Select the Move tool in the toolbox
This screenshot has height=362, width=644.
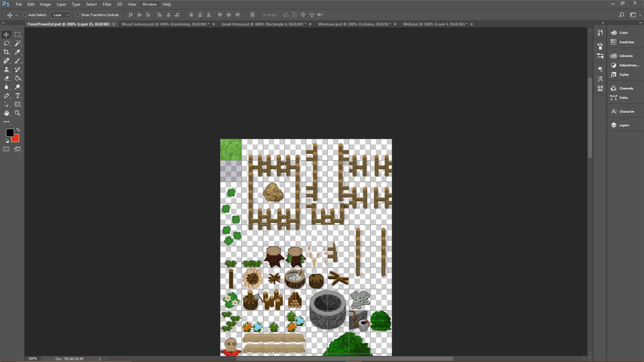7,35
